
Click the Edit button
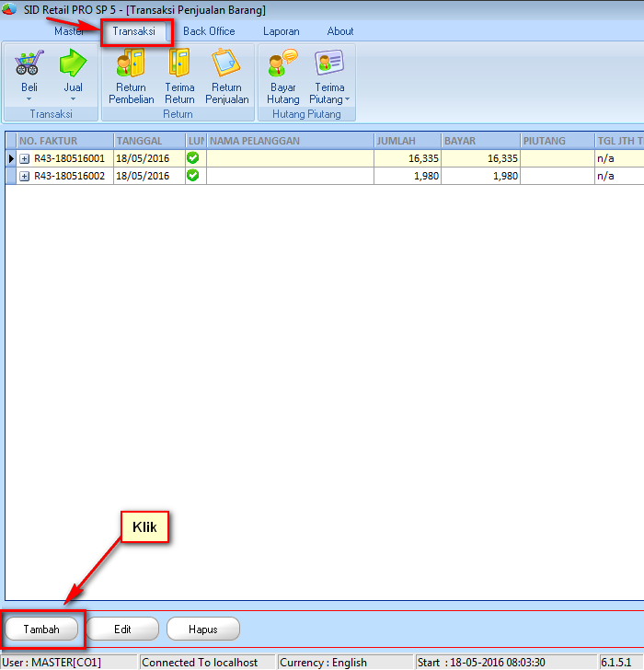click(122, 629)
